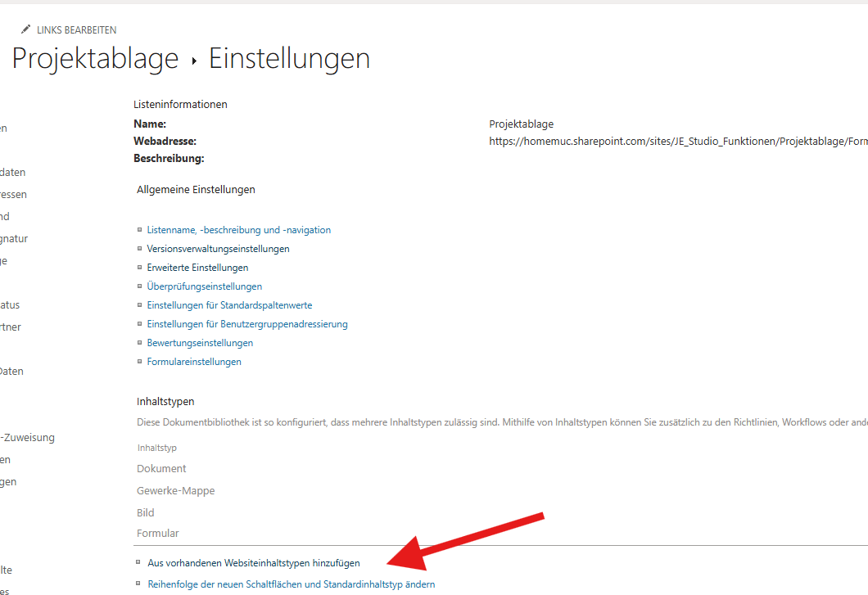This screenshot has height=595, width=868.
Task: Open the Dokument content type
Action: pos(161,469)
